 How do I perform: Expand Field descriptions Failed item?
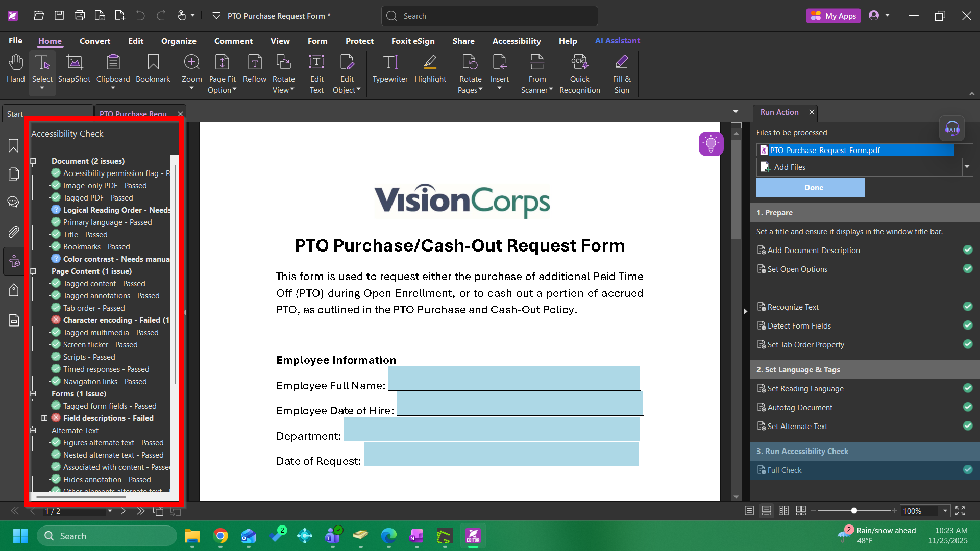[x=44, y=418]
